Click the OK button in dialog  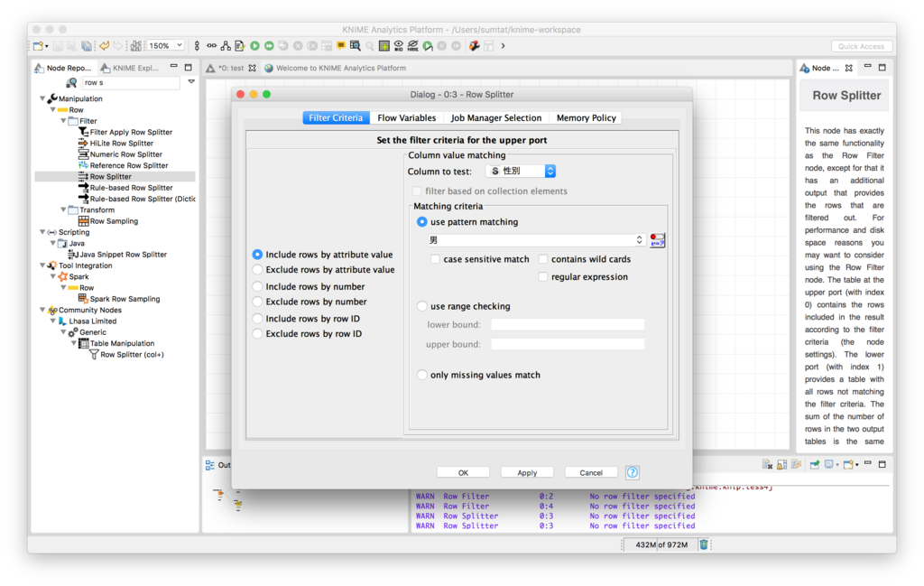tap(463, 473)
